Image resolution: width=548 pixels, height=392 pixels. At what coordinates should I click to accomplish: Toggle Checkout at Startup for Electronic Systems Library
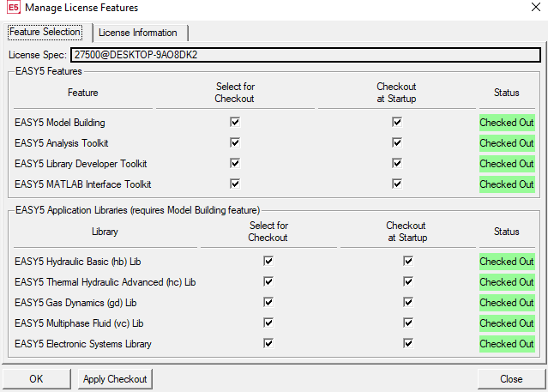[407, 343]
